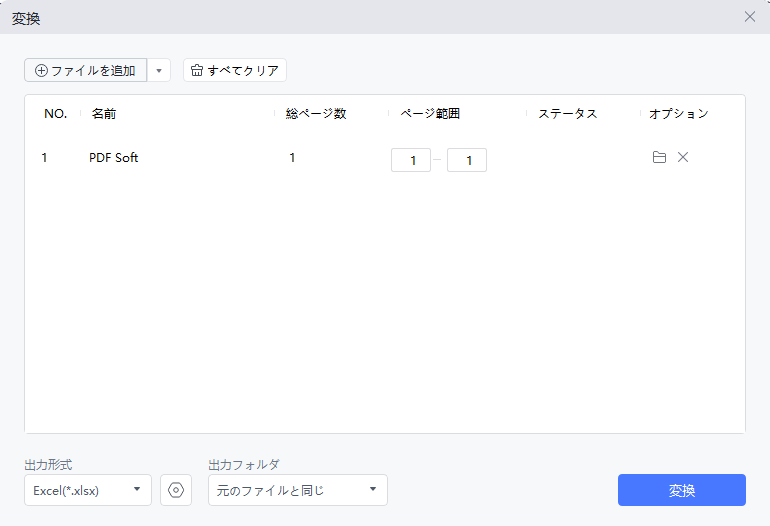Expand the arrow beside ファイルを追加
Viewport: 770px width, 526px height.
pos(159,70)
